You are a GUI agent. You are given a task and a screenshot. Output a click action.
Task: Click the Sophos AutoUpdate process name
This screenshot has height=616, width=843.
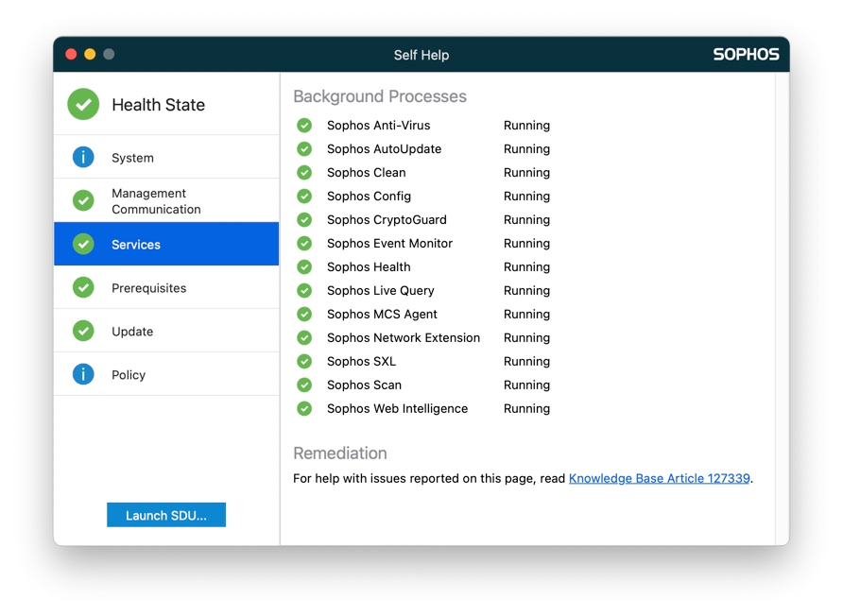[384, 149]
